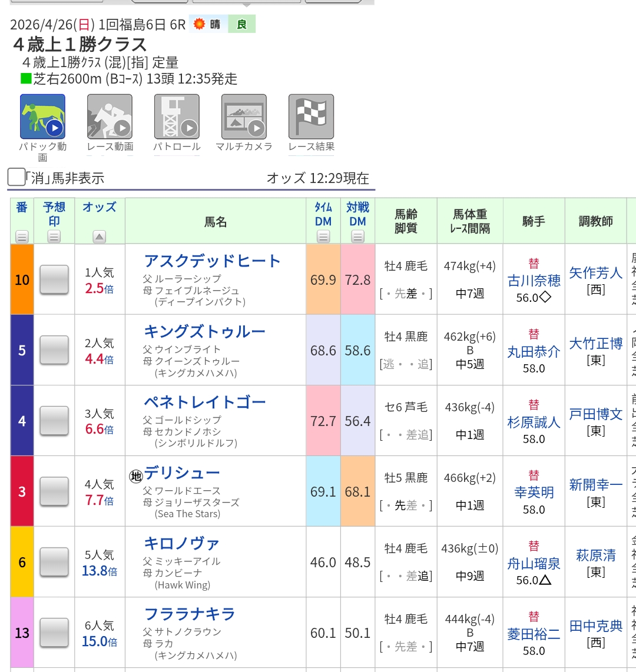The width and height of the screenshot is (636, 672).
Task: Click the orange number 10 frame cell
Action: (x=22, y=280)
